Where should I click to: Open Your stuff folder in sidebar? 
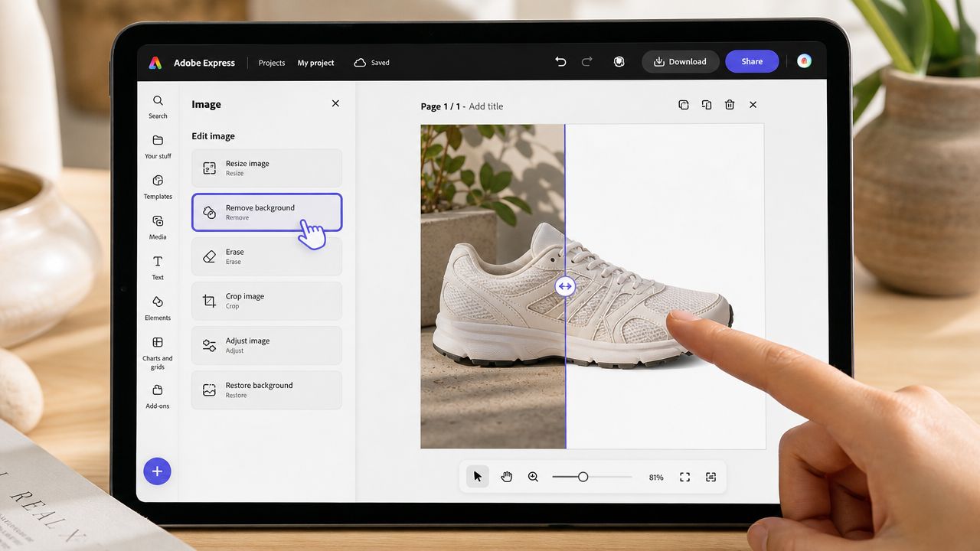158,147
